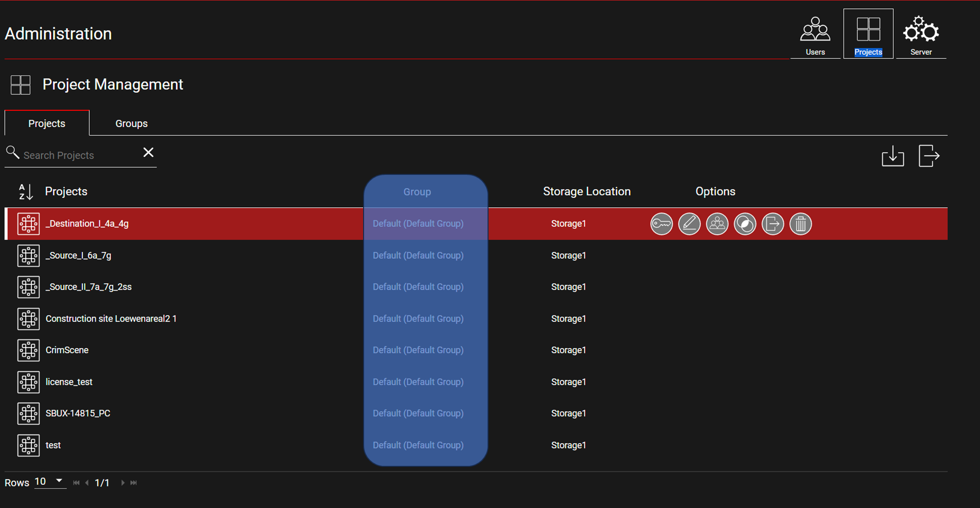Open the Rows per page dropdown
The height and width of the screenshot is (508, 980).
click(50, 482)
